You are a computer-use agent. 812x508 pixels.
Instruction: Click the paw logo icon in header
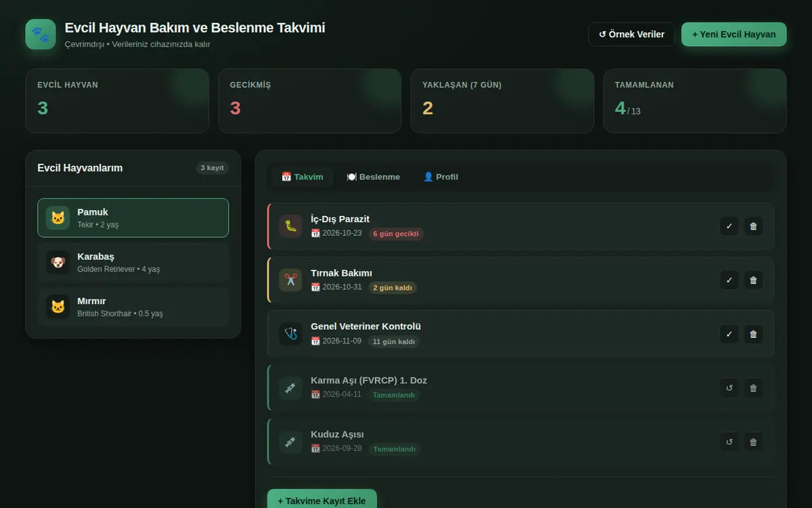(x=41, y=35)
